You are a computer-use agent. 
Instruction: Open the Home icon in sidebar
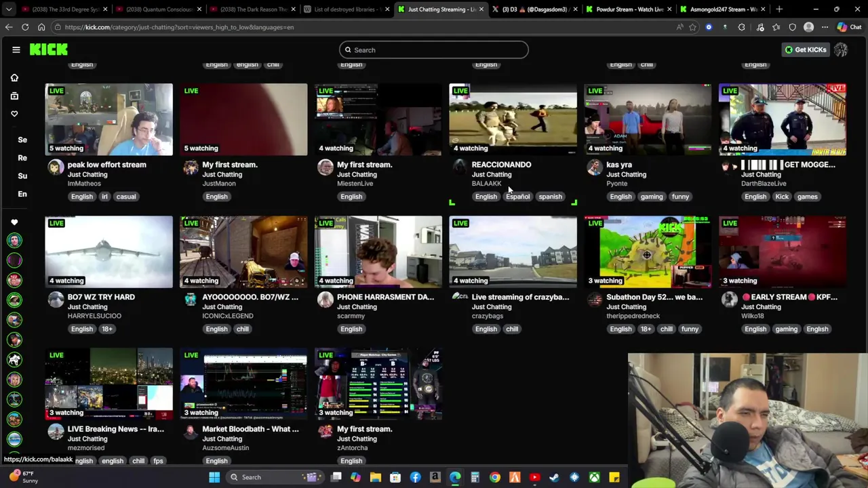click(x=14, y=77)
